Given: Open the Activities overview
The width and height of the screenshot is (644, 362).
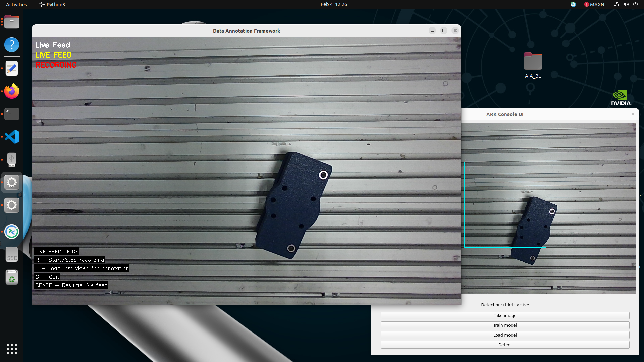Looking at the screenshot, I should pos(16,4).
